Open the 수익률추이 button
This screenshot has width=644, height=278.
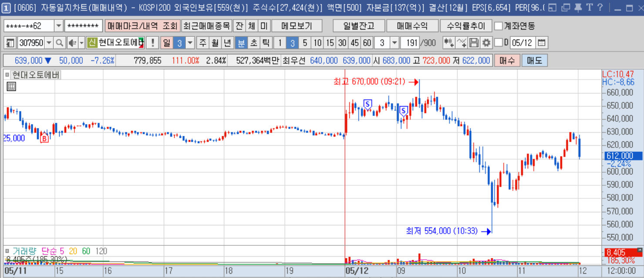466,26
